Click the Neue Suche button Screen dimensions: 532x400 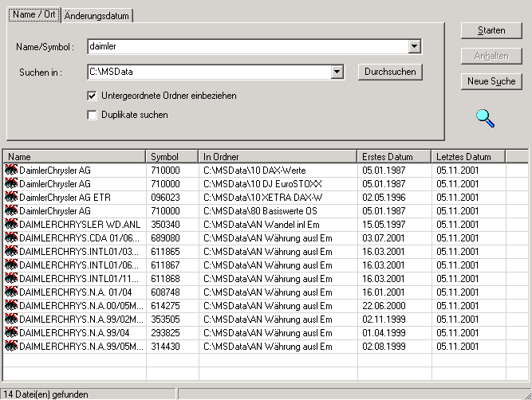491,81
